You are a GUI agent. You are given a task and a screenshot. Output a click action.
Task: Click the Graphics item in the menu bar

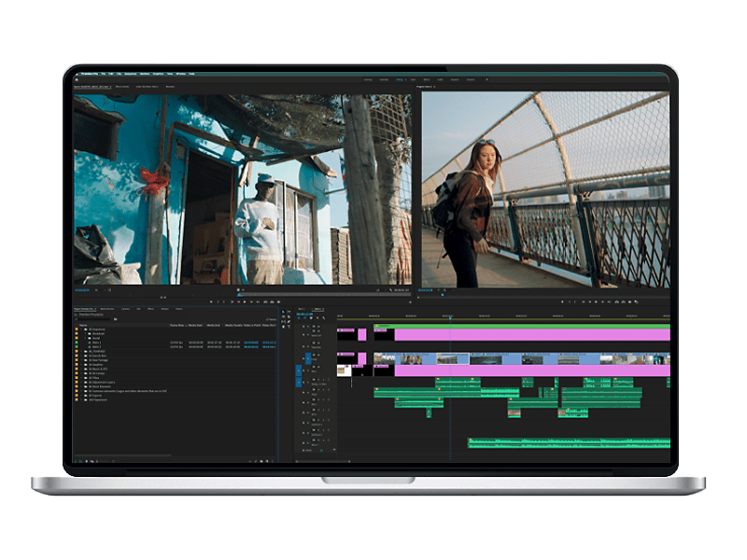(157, 75)
